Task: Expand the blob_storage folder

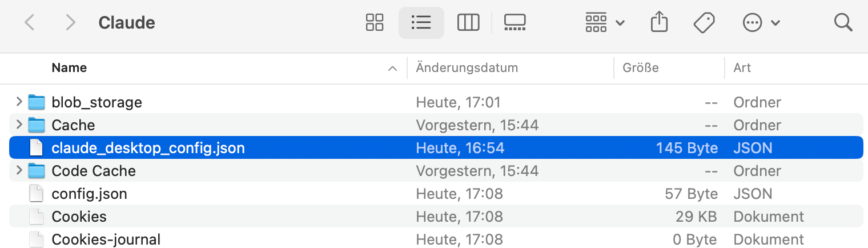Action: (x=19, y=102)
